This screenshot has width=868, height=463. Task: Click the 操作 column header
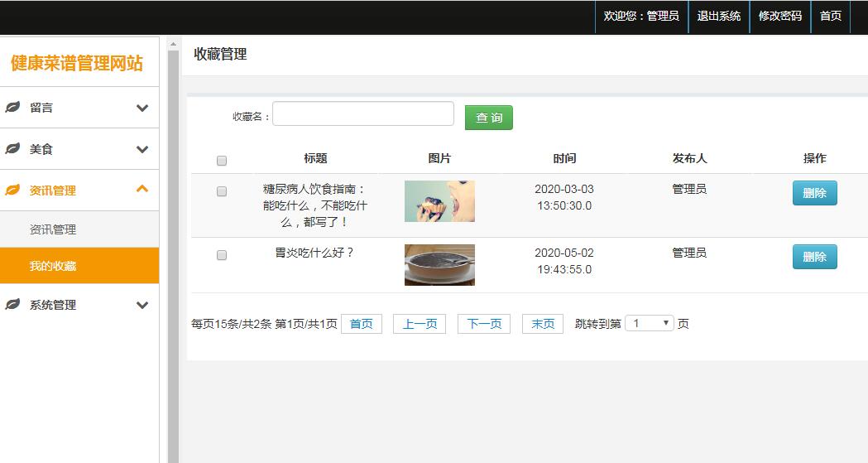[x=815, y=158]
